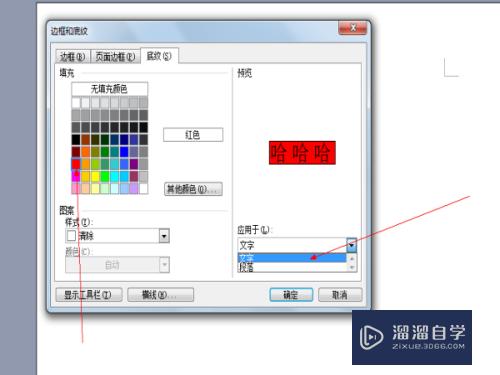Image resolution: width=500 pixels, height=375 pixels.
Task: Pick the gold swatch left of yellow
Action: [x=86, y=176]
